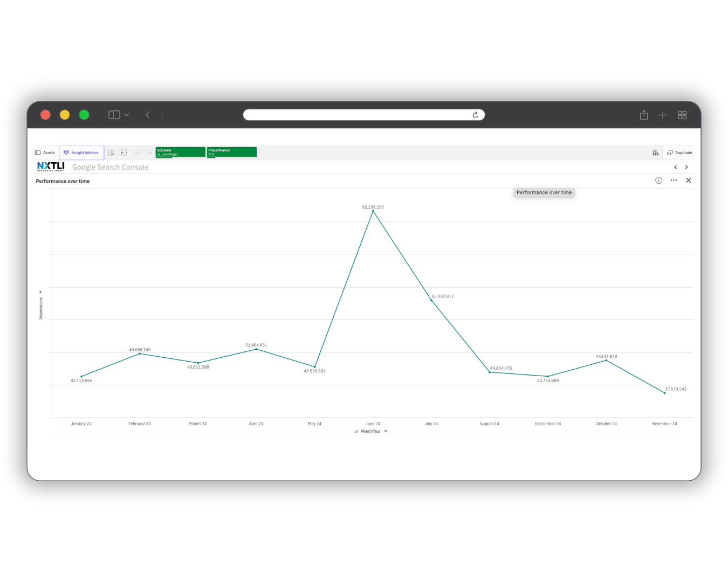
Task: Click the February-24 value 49.686.749
Action: [140, 350]
